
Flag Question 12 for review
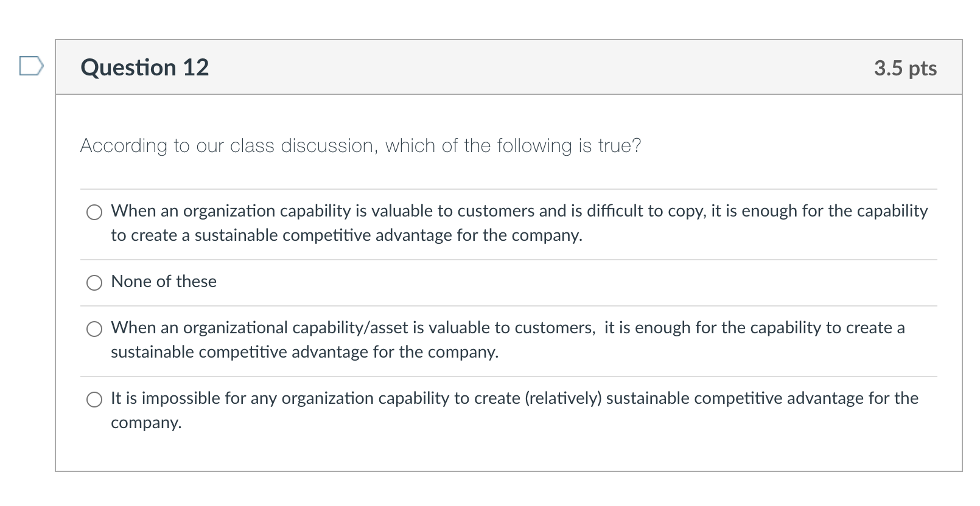coord(31,66)
